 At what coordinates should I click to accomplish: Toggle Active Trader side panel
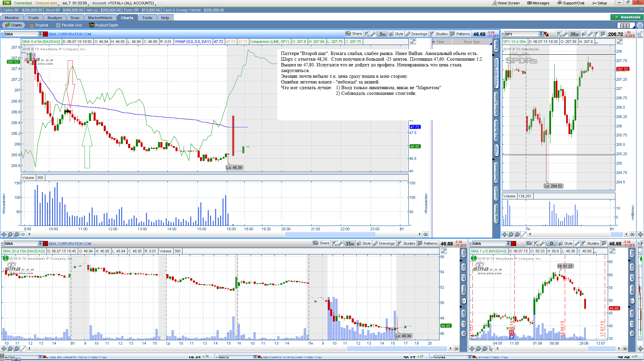[x=496, y=104]
